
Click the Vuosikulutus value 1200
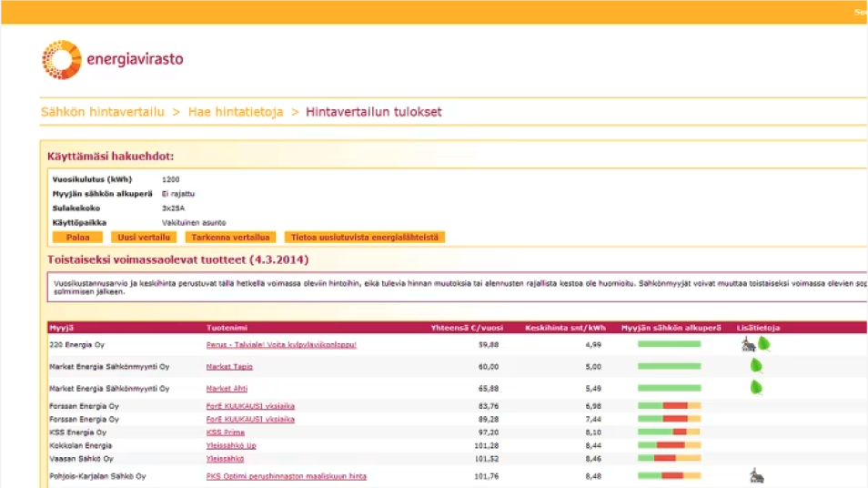[170, 179]
